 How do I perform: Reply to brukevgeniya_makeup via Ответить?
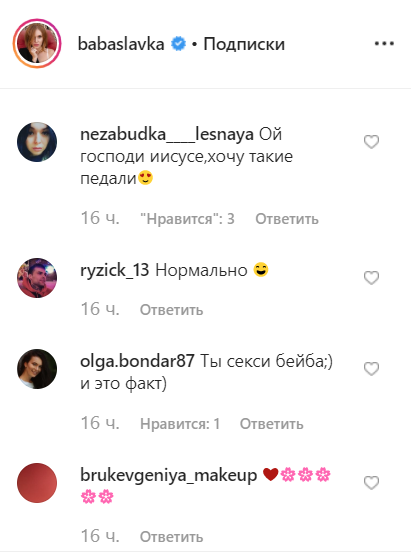click(x=171, y=536)
